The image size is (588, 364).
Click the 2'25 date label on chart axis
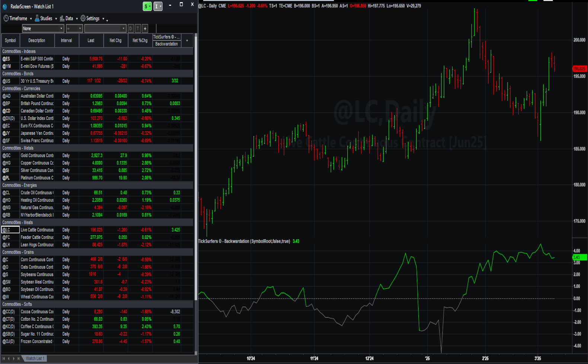(485, 358)
